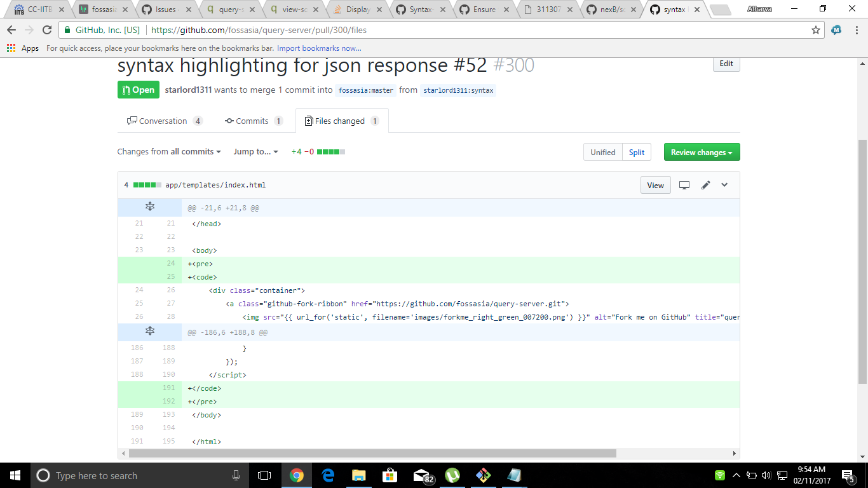Open File Explorer from taskbar
The width and height of the screenshot is (868, 488).
pyautogui.click(x=359, y=475)
